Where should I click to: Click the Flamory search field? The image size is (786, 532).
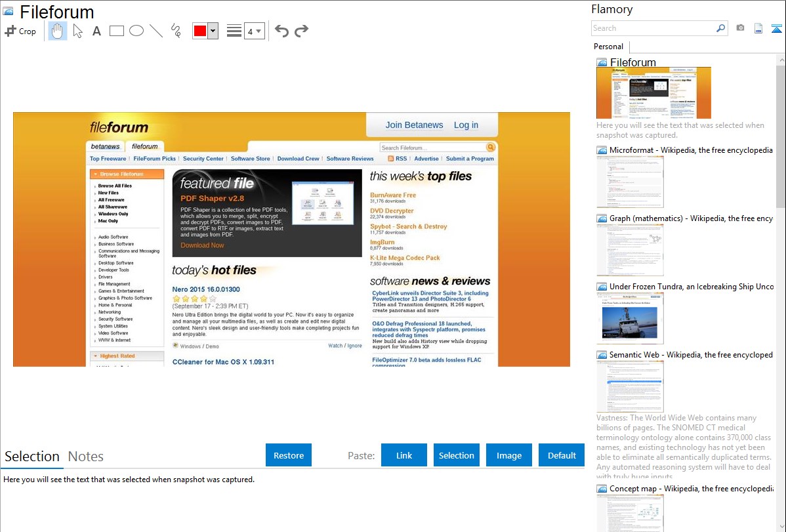653,28
